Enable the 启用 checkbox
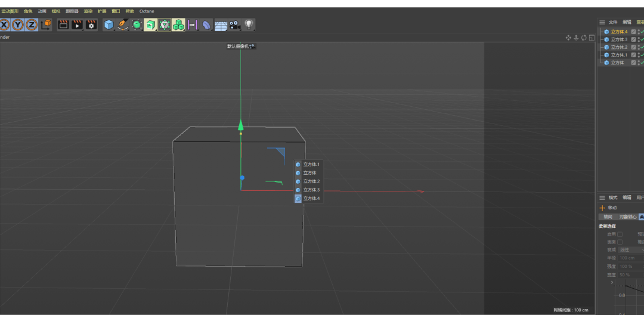 pyautogui.click(x=620, y=234)
